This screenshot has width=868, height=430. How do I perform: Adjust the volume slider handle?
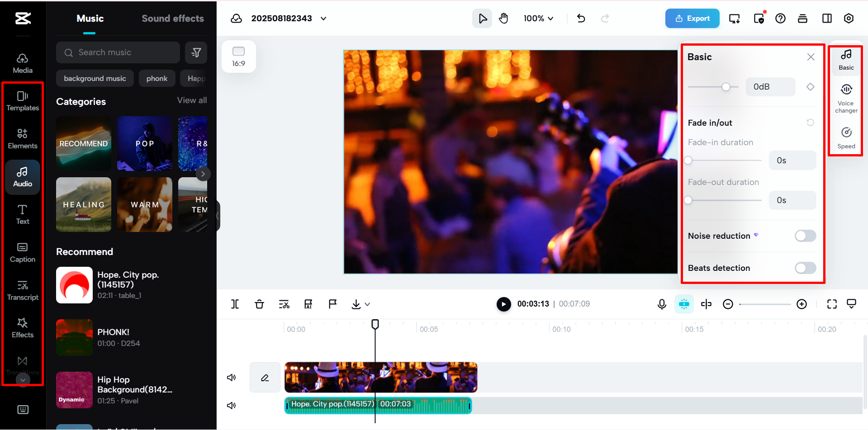coord(726,87)
